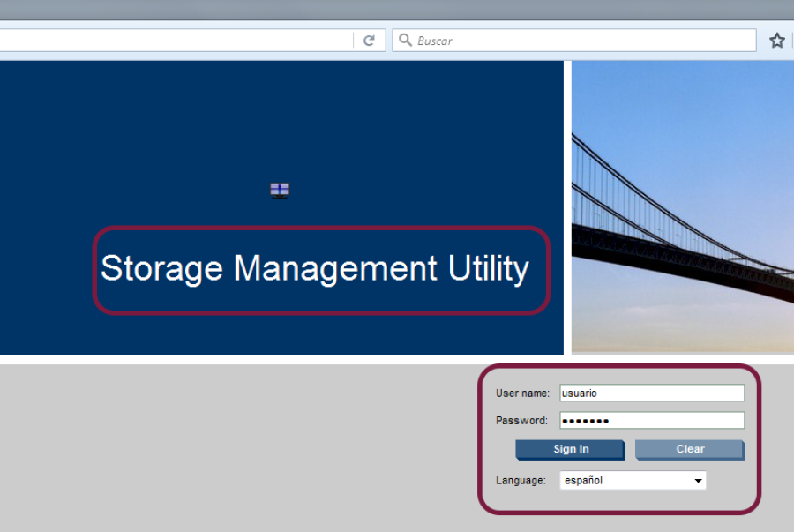
Task: Click the "Language:" label text
Action: (x=521, y=481)
